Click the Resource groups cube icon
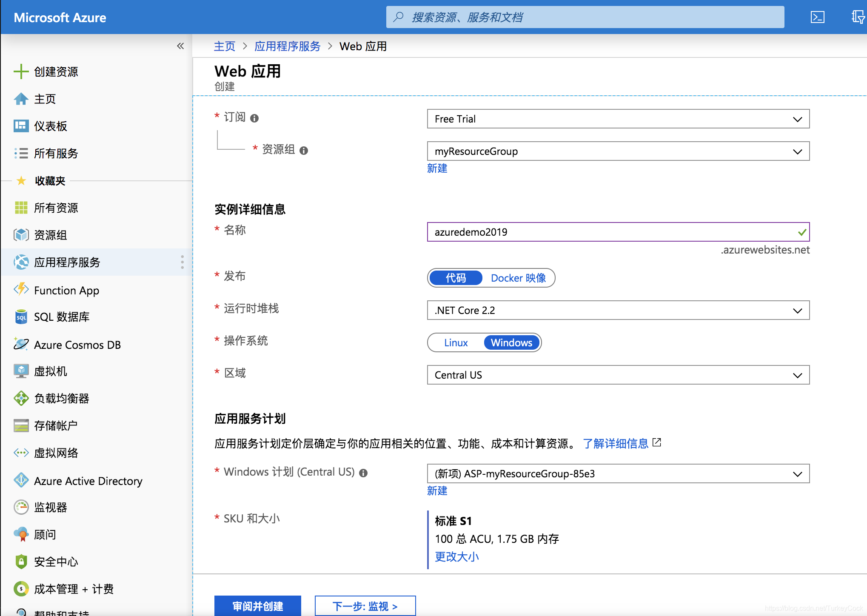The image size is (867, 616). click(x=21, y=235)
